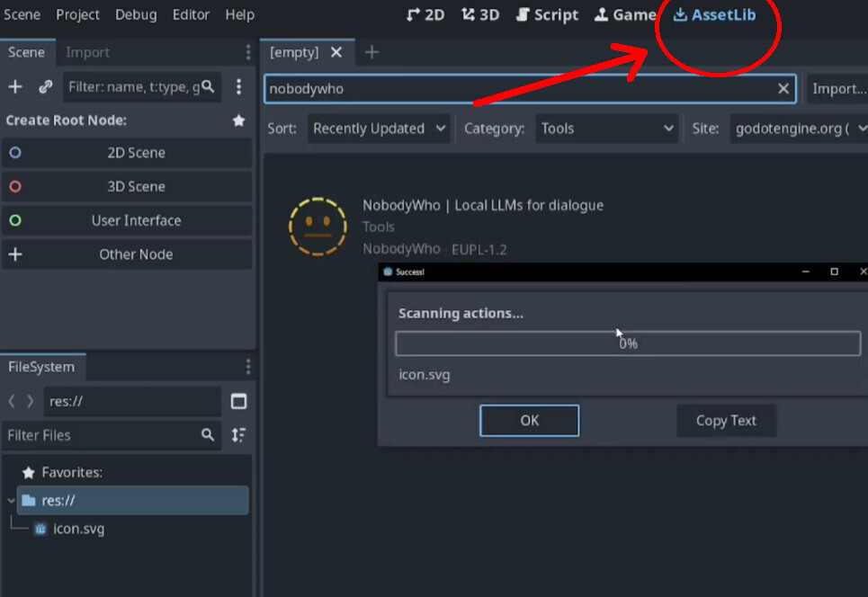The width and height of the screenshot is (868, 597).
Task: Switch to the Script workspace
Action: pyautogui.click(x=547, y=15)
